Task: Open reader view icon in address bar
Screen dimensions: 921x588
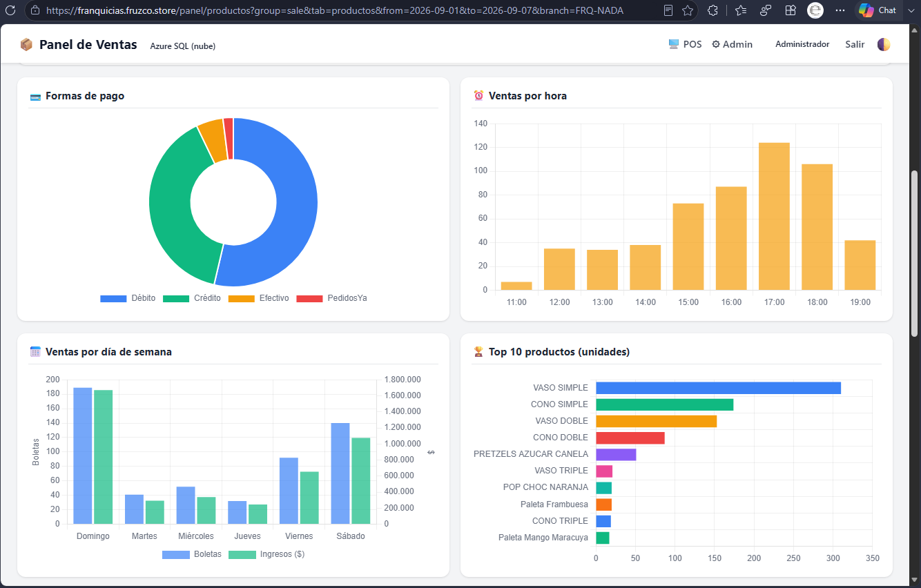Action: tap(668, 10)
